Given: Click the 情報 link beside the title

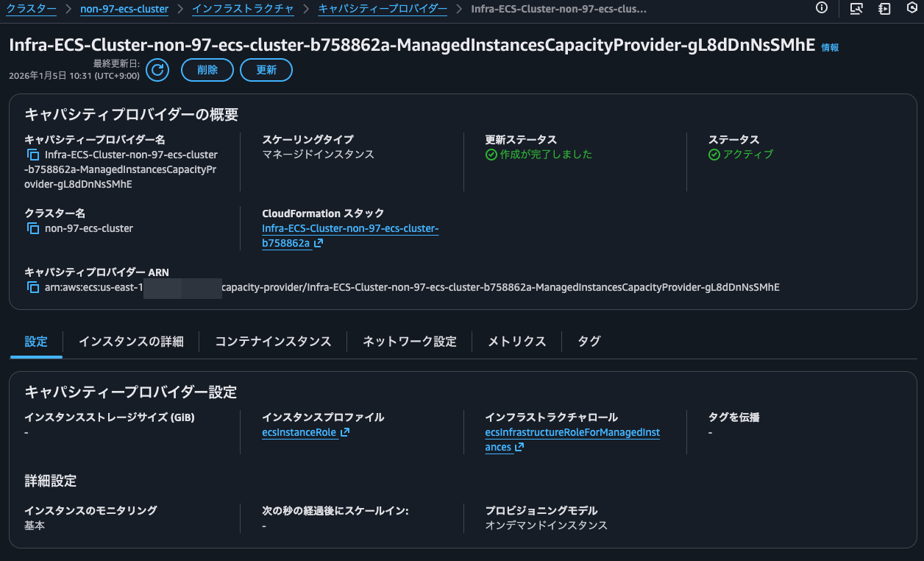Looking at the screenshot, I should click(829, 46).
